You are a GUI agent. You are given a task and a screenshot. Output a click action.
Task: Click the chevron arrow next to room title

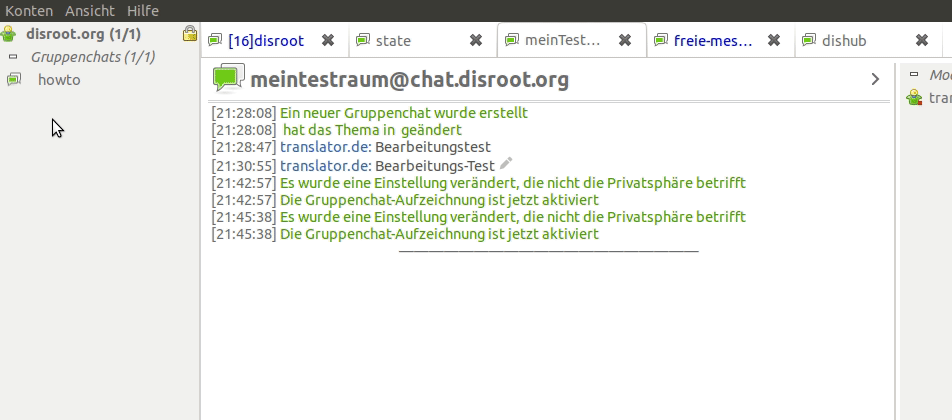[x=875, y=79]
